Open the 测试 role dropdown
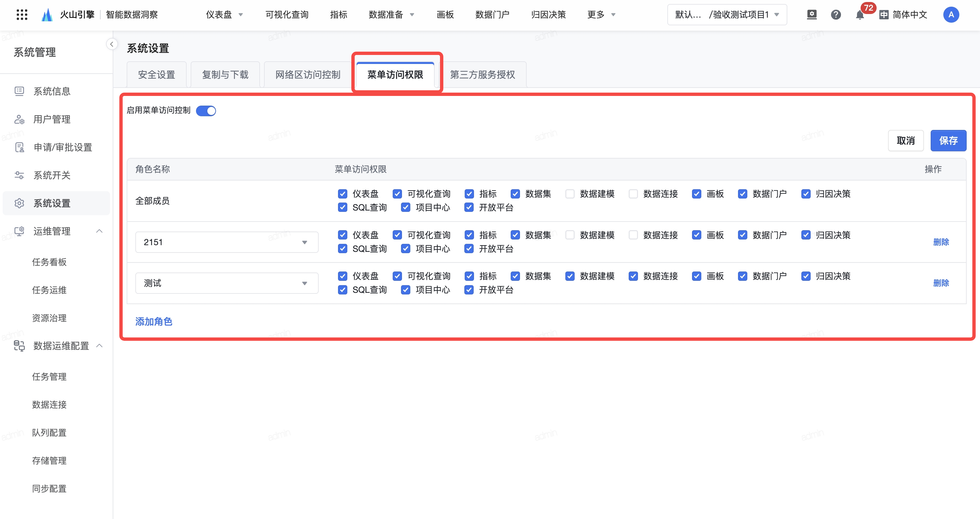 click(227, 283)
